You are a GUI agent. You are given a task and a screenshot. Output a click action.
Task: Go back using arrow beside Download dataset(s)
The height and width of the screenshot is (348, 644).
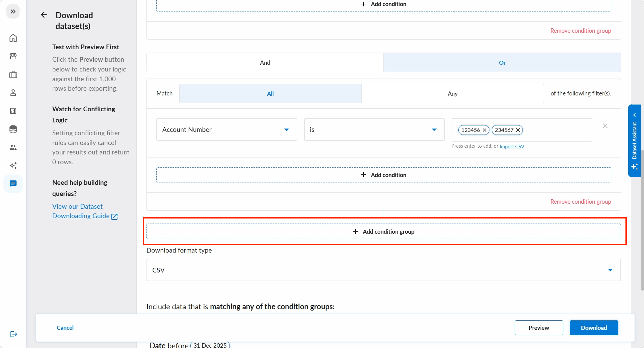[44, 15]
